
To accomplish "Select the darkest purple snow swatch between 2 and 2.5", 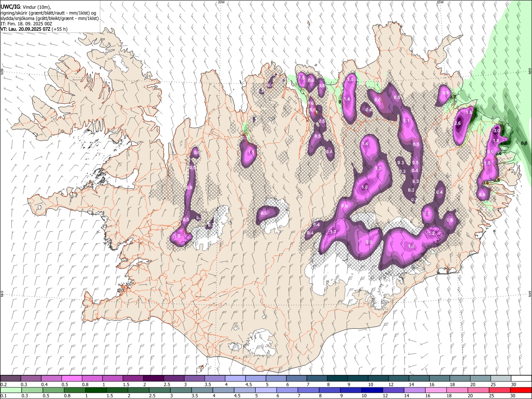I will [153, 379].
